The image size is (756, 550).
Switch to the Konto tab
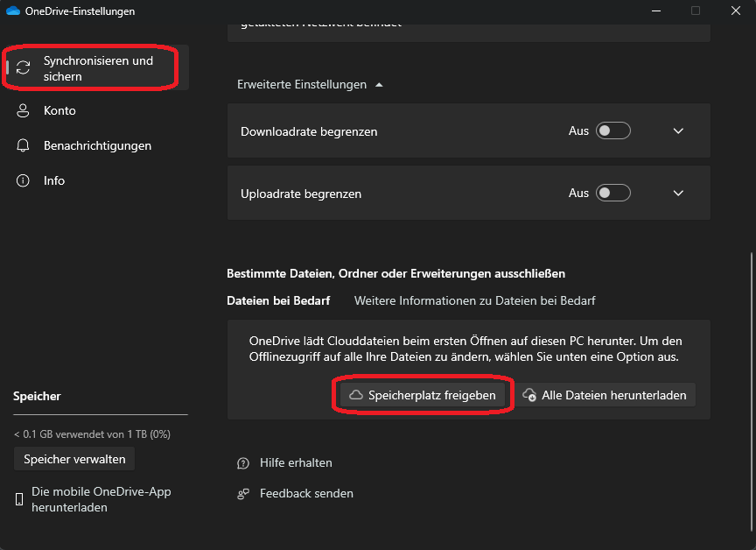(x=95, y=110)
